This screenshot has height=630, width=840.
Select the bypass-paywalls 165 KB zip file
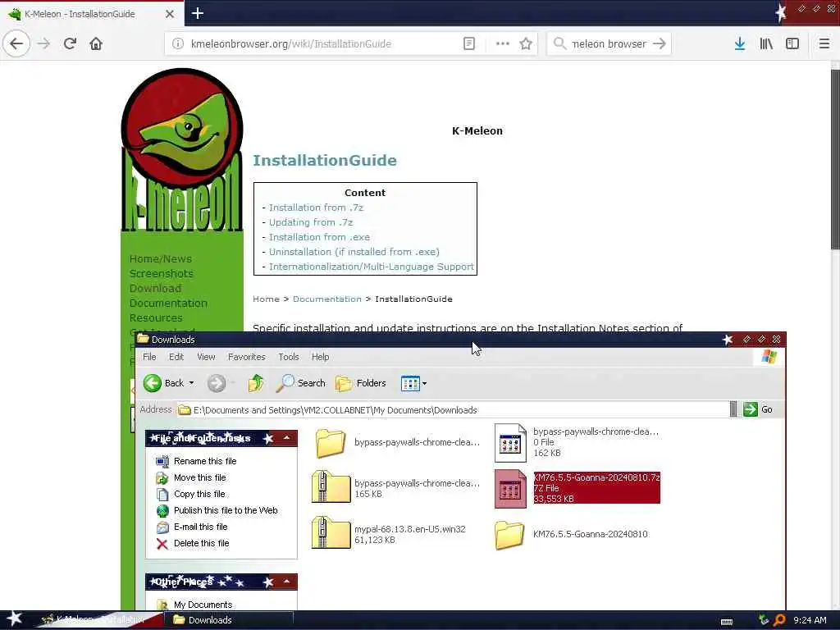point(396,487)
